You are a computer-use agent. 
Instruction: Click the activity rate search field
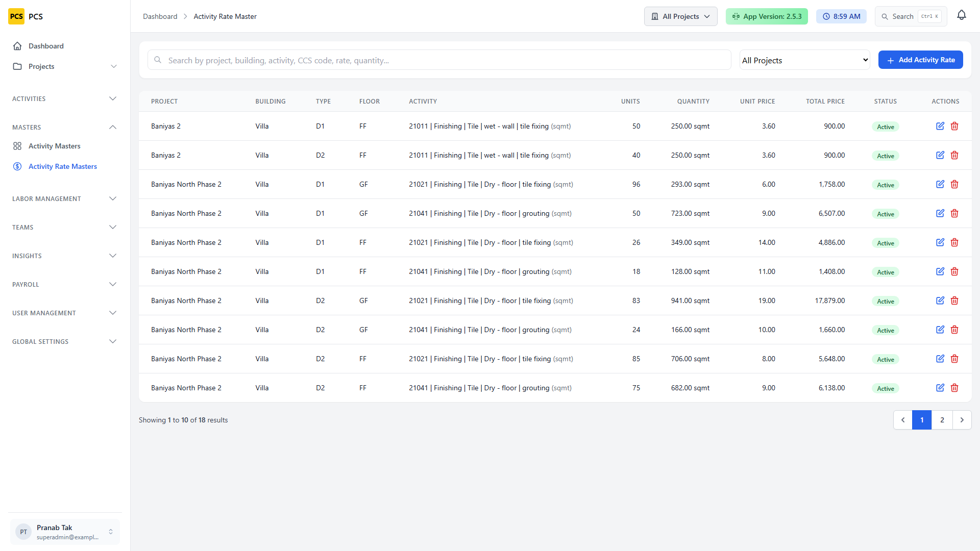pos(439,60)
